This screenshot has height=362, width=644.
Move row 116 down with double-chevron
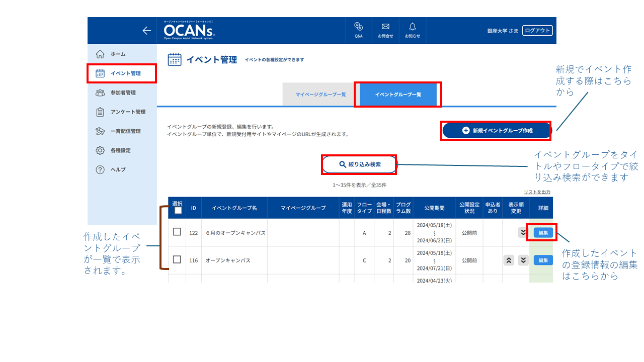523,260
